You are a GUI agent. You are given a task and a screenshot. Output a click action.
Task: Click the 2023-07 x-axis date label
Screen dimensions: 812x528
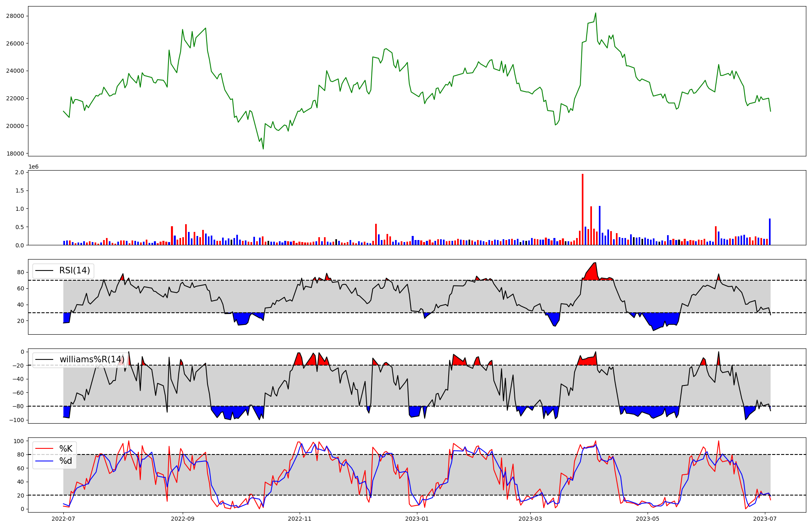pos(765,519)
